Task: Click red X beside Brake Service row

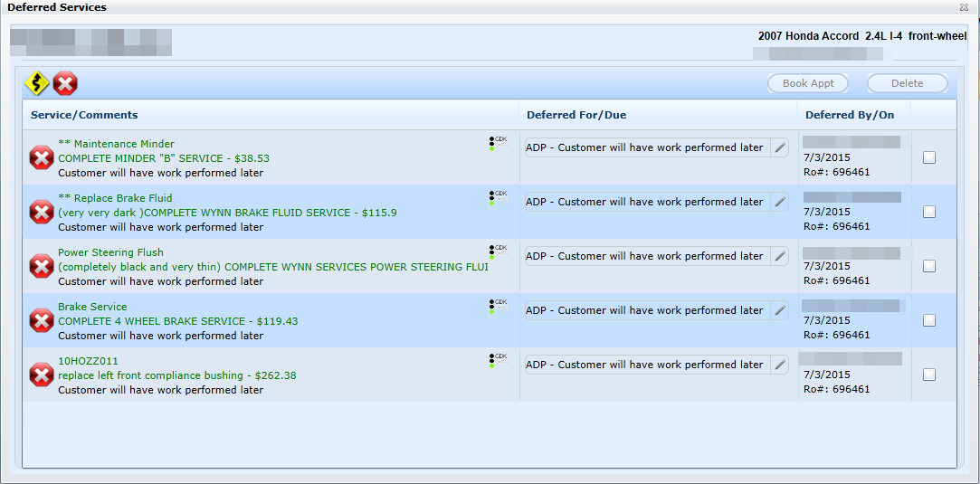Action: pos(42,320)
